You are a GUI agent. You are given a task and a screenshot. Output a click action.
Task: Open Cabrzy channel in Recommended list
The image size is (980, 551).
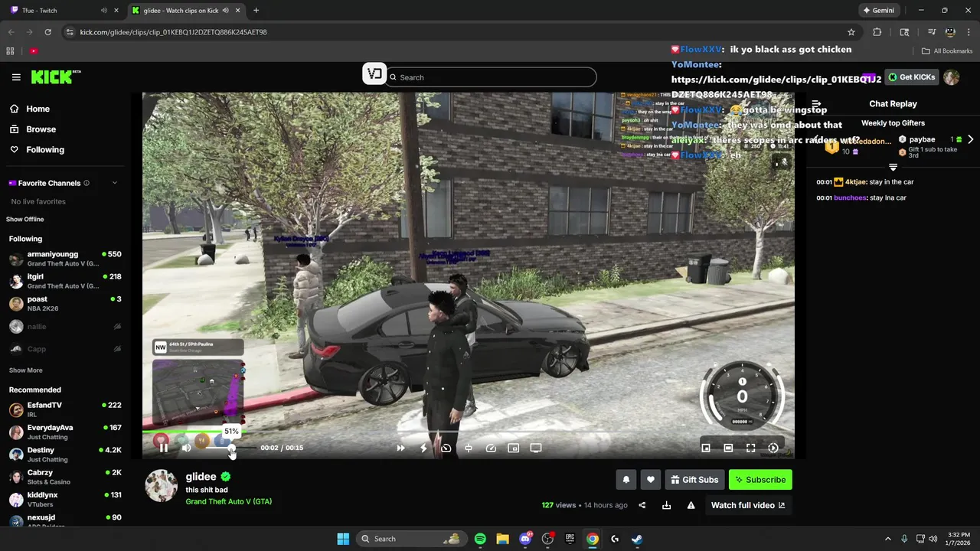click(x=65, y=477)
